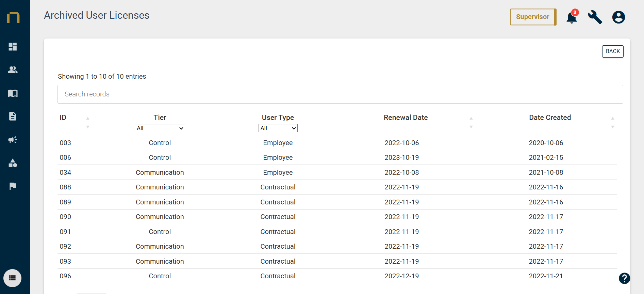Click the app logo in sidebar
644x294 pixels.
tap(13, 17)
